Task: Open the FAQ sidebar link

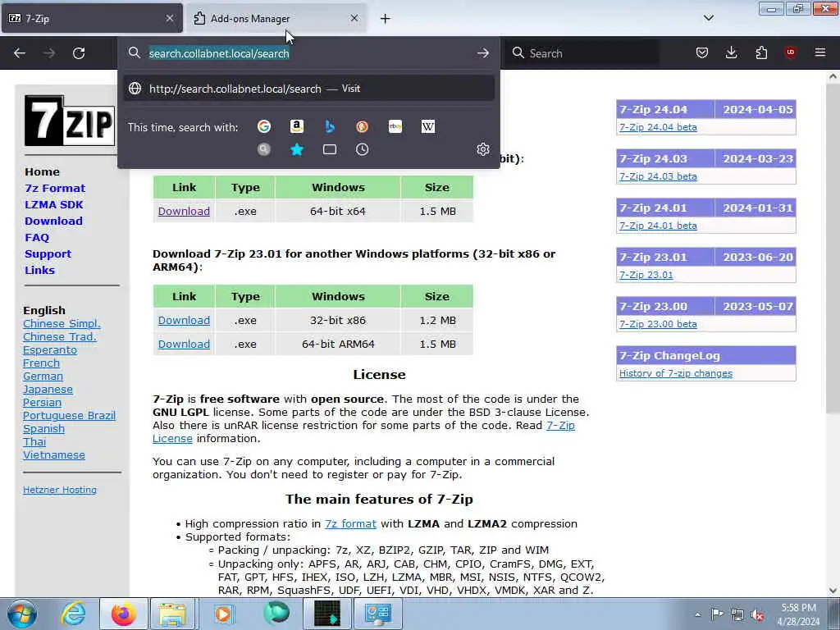Action: tap(37, 237)
